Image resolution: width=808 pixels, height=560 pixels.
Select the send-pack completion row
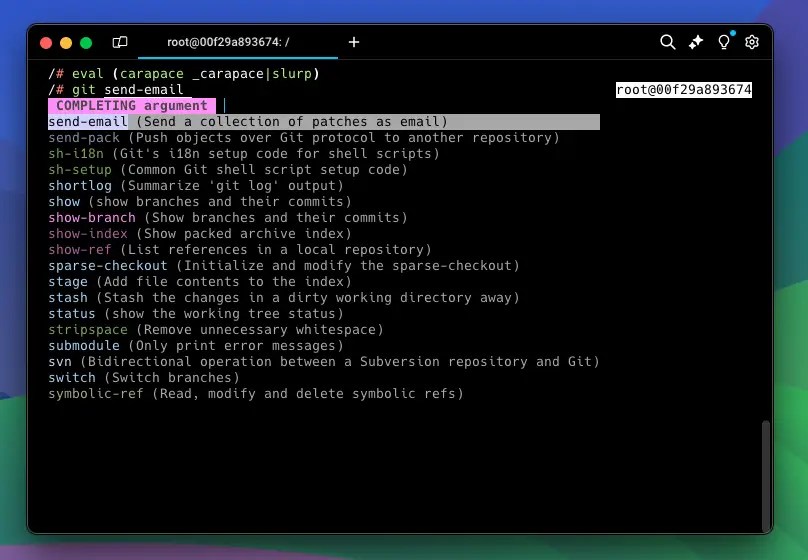coord(304,138)
